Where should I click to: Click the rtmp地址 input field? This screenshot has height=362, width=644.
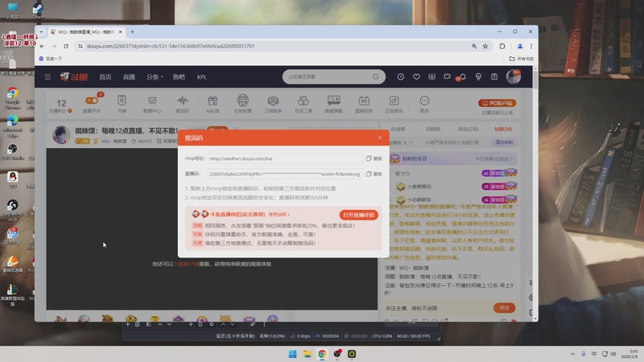[285, 158]
